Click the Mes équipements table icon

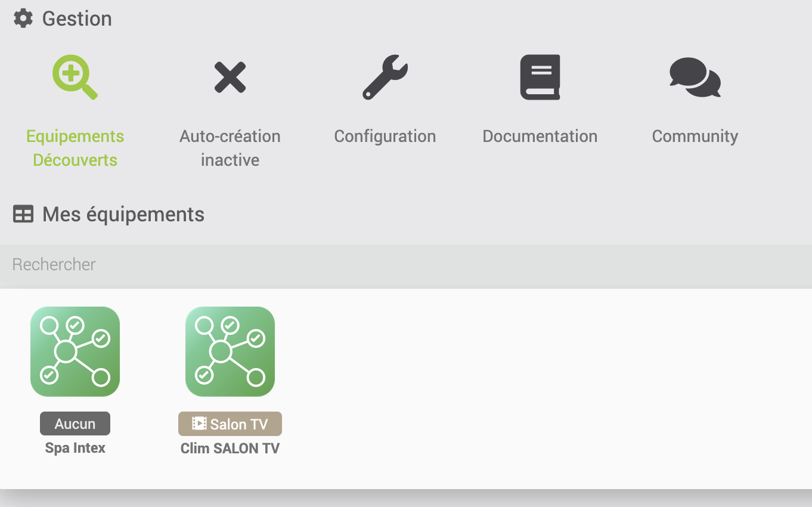pyautogui.click(x=23, y=214)
